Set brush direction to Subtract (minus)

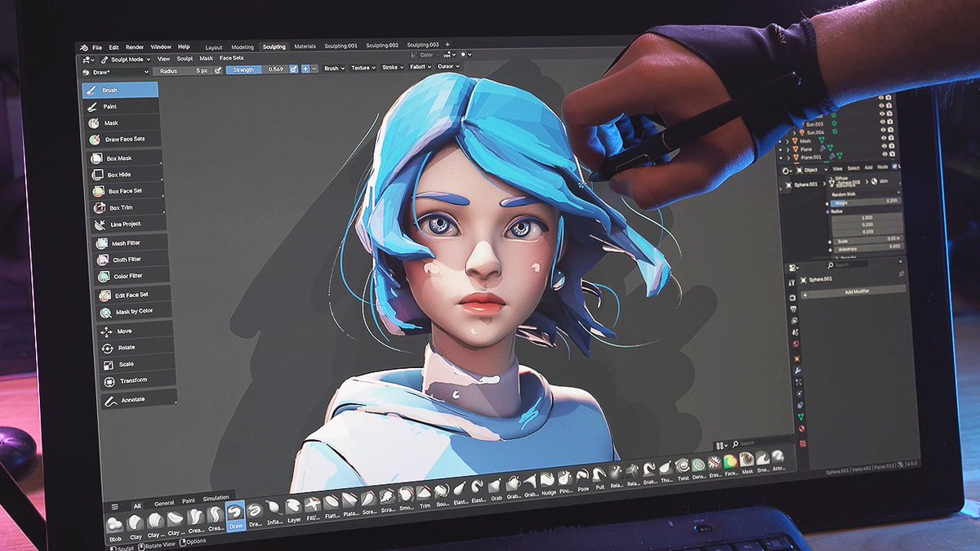314,69
